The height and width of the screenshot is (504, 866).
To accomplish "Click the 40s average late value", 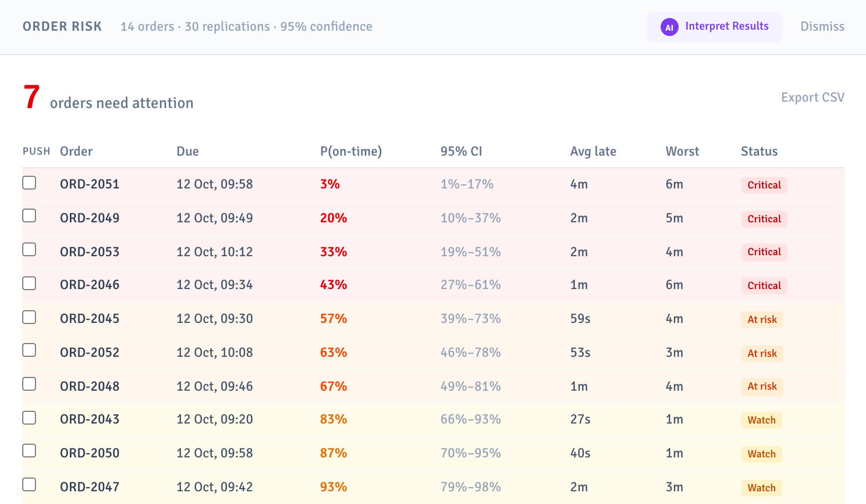I will click(x=580, y=453).
